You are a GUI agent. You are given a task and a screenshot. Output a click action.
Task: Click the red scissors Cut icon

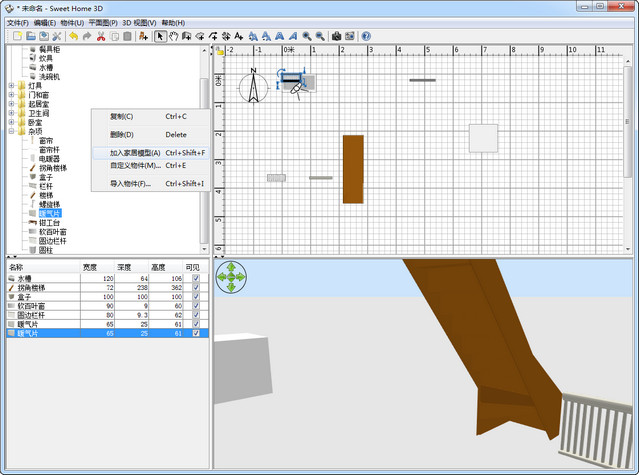click(101, 36)
